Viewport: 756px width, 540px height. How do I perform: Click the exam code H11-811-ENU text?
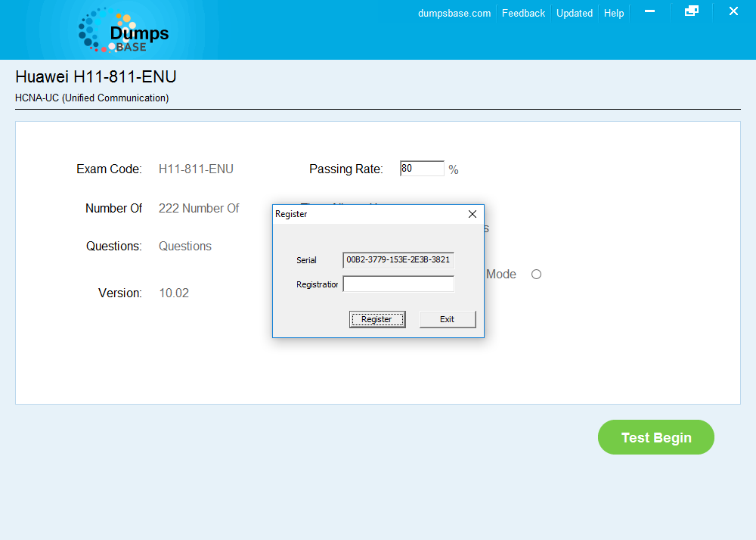tap(196, 169)
